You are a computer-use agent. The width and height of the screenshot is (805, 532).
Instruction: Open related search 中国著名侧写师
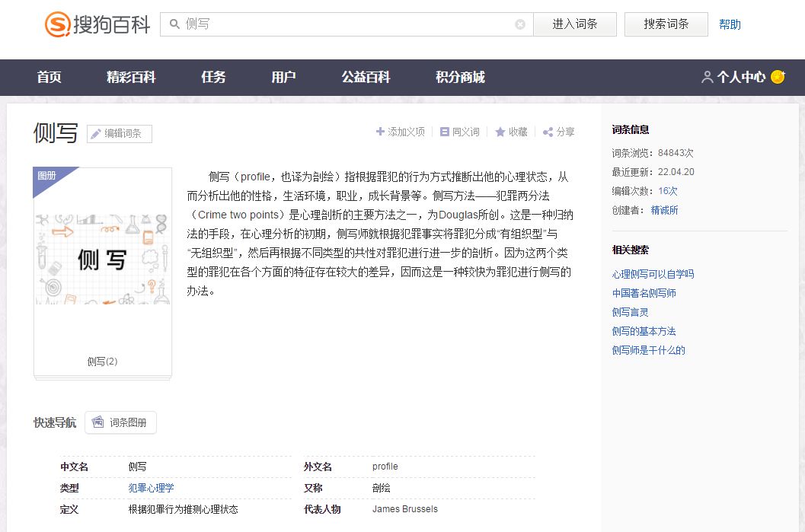coord(644,293)
